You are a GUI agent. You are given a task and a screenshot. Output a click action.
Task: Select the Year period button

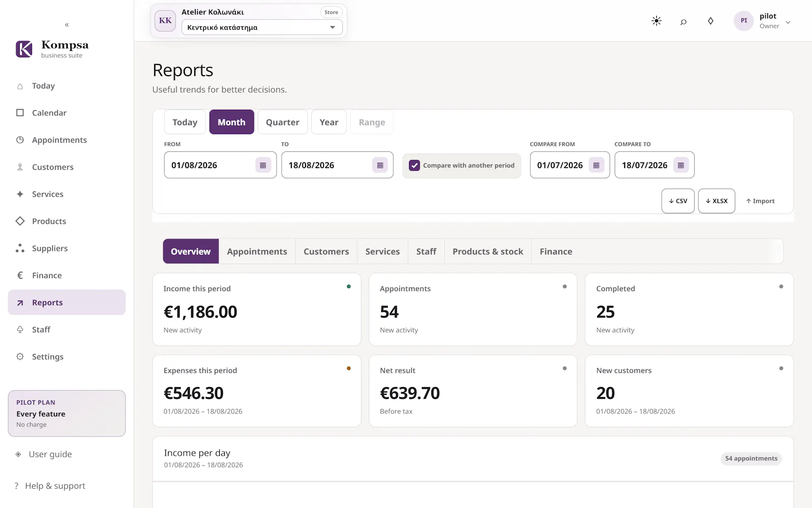point(329,122)
